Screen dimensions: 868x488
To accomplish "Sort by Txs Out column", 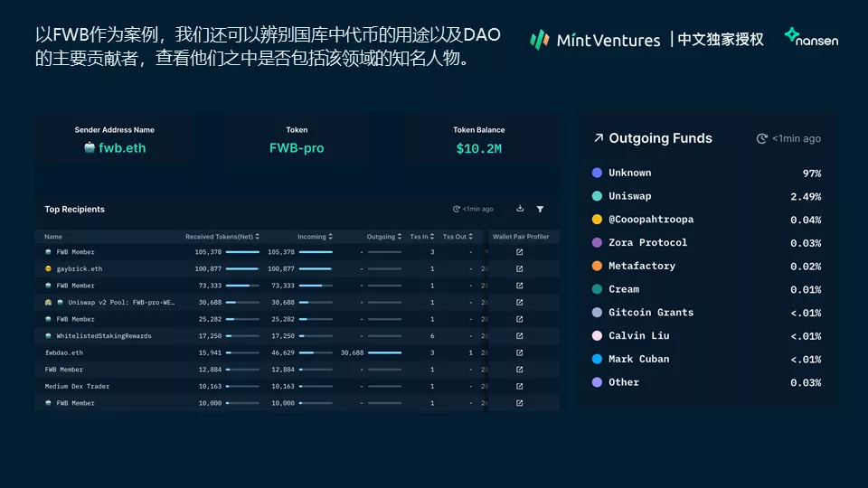I will 458,237.
